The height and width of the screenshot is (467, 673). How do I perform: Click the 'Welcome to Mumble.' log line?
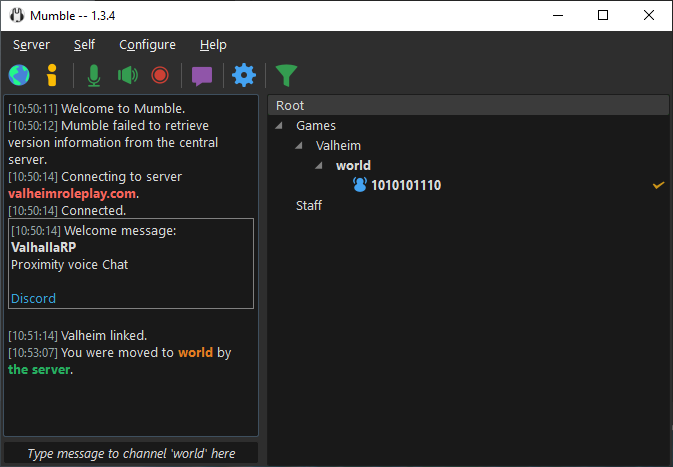click(123, 109)
